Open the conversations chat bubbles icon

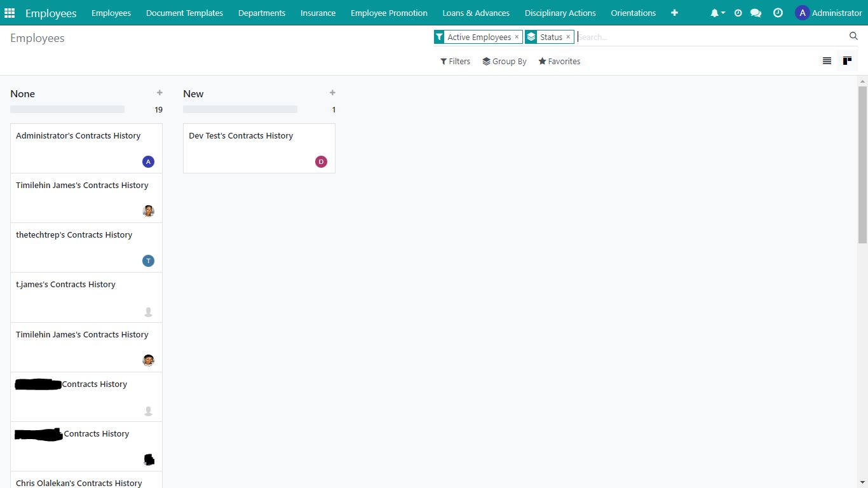pyautogui.click(x=756, y=13)
